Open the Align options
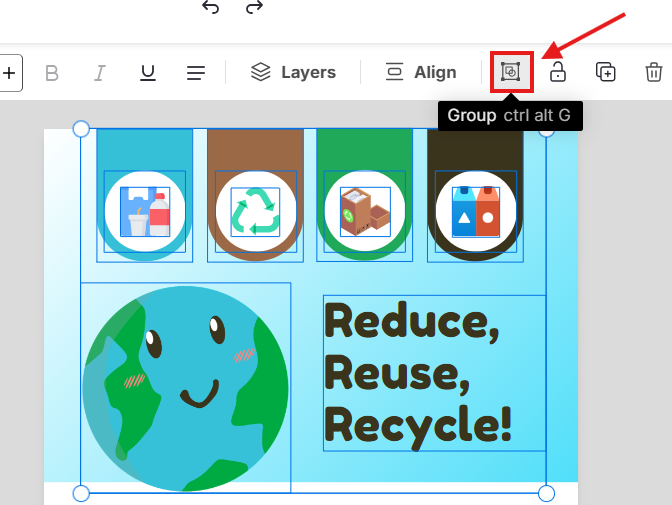The height and width of the screenshot is (505, 672). [421, 72]
